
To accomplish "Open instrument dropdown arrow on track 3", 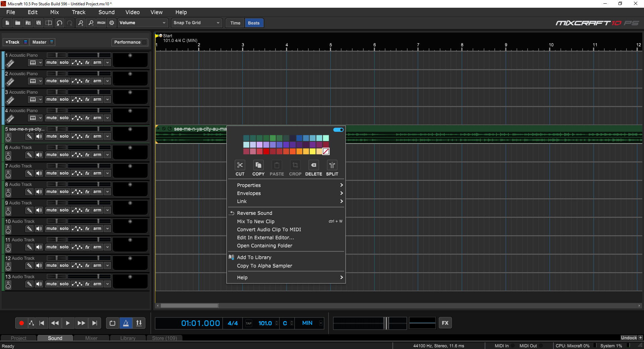I will click(40, 99).
